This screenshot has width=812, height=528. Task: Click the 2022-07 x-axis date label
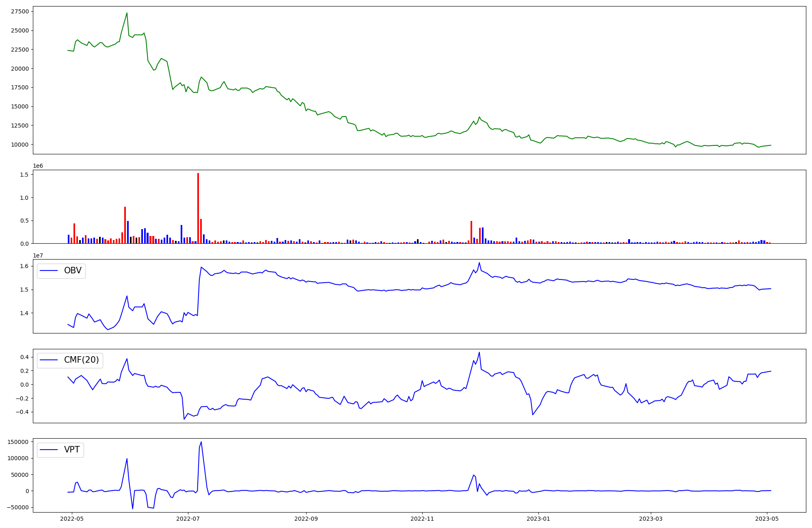tap(188, 519)
